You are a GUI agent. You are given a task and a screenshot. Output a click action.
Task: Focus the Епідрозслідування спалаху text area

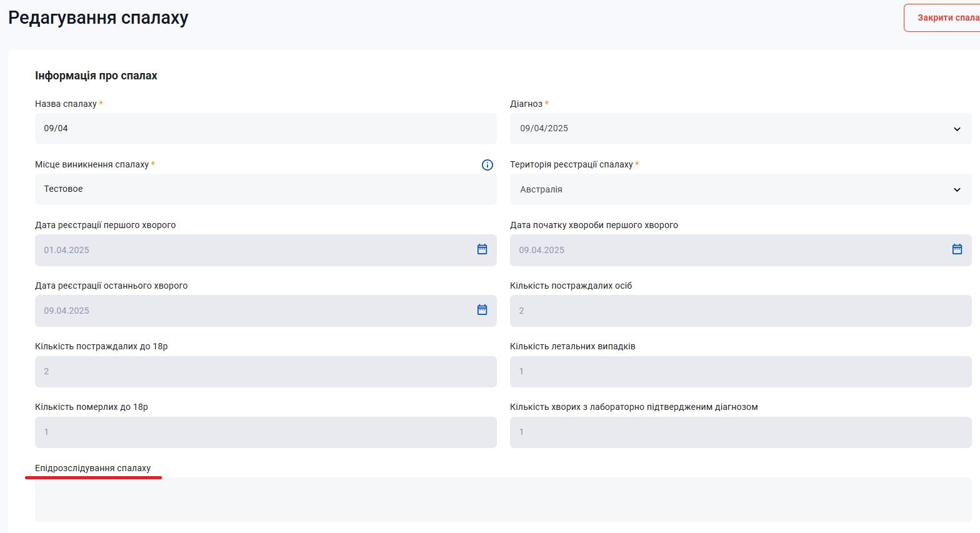pyautogui.click(x=503, y=500)
